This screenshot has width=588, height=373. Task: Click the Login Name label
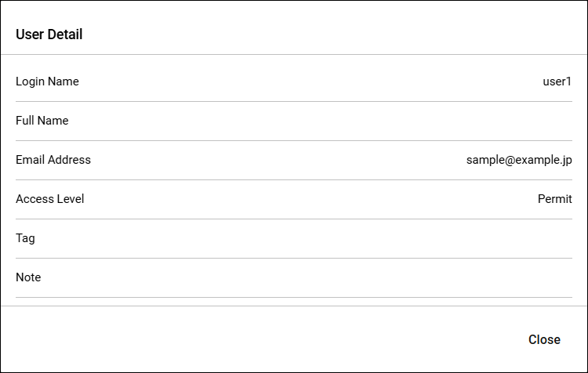click(47, 81)
